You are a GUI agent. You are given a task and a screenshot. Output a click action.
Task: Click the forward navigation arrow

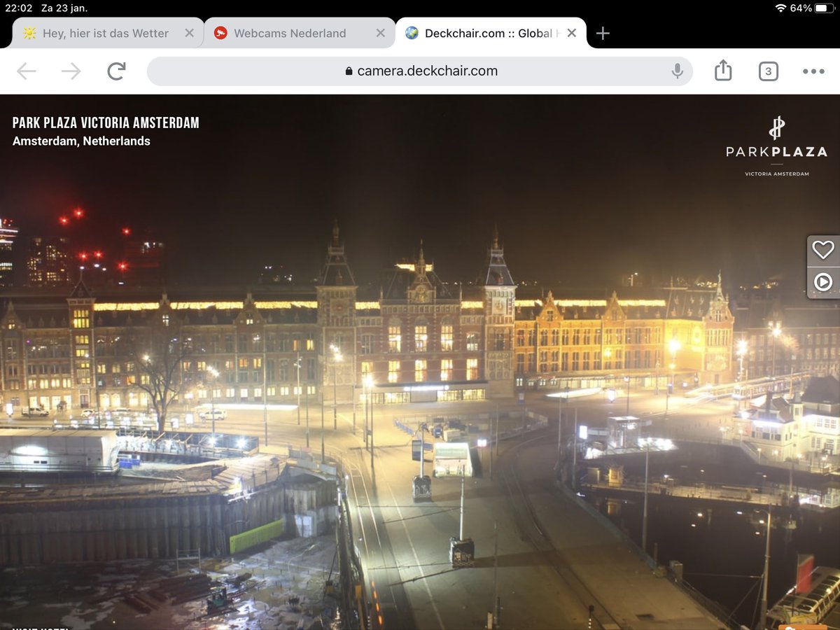pyautogui.click(x=69, y=71)
